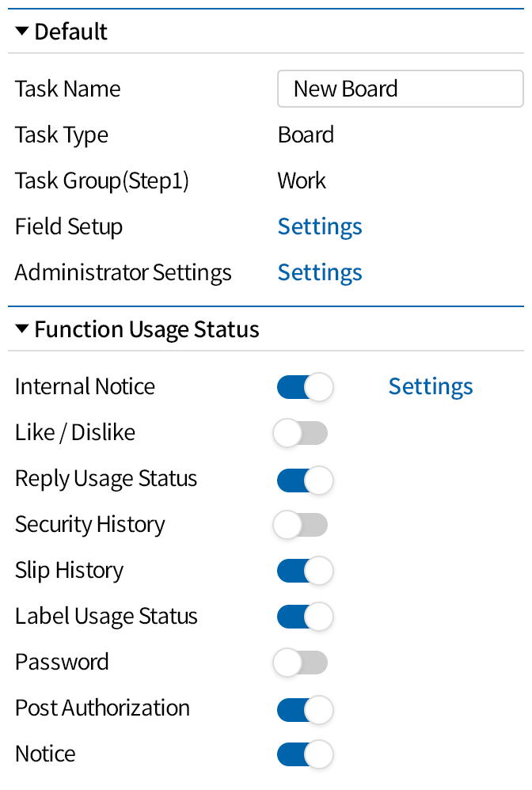
Task: Click the Task Name input field
Action: pyautogui.click(x=400, y=89)
